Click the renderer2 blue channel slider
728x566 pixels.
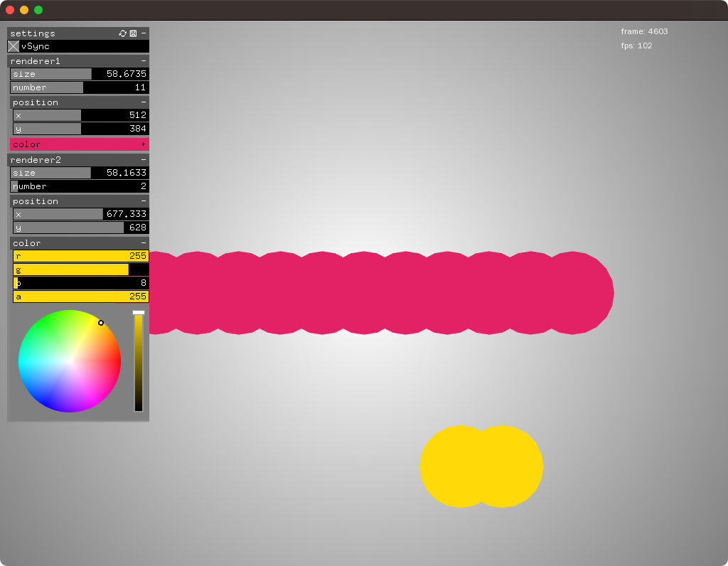[x=80, y=283]
